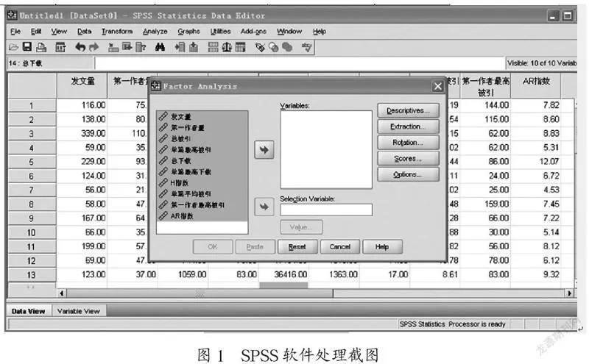Screen dimensions: 589x364
Task: Select variable 总下载 in the source list
Action: point(202,161)
